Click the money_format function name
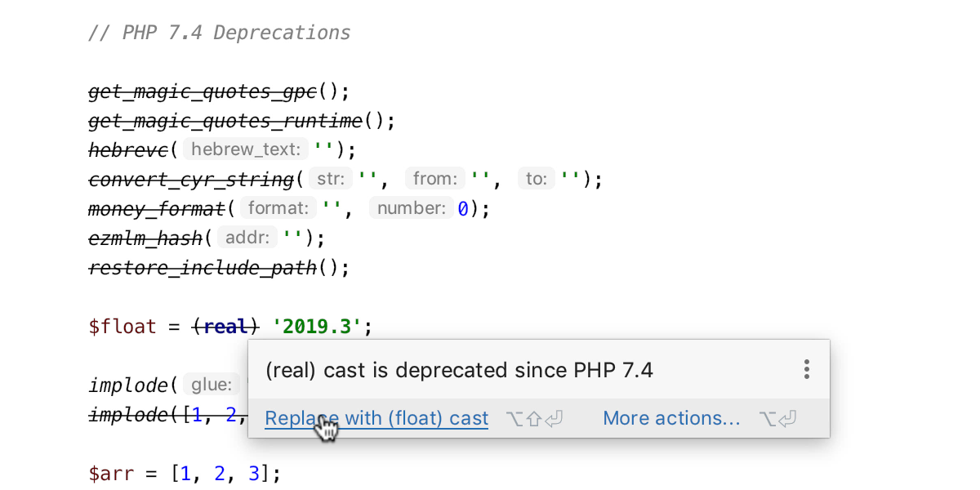980x490 pixels. [155, 209]
